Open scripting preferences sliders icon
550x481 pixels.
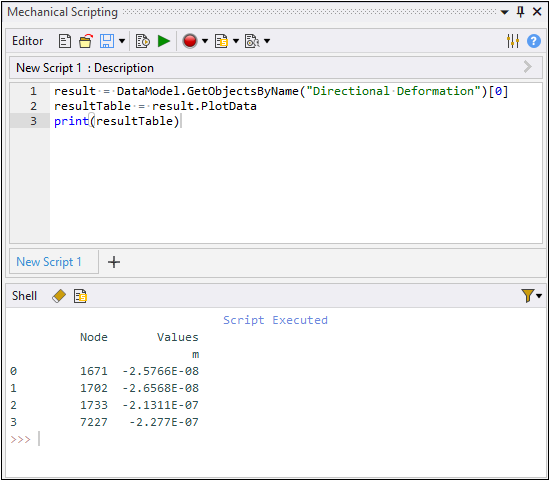pyautogui.click(x=513, y=41)
